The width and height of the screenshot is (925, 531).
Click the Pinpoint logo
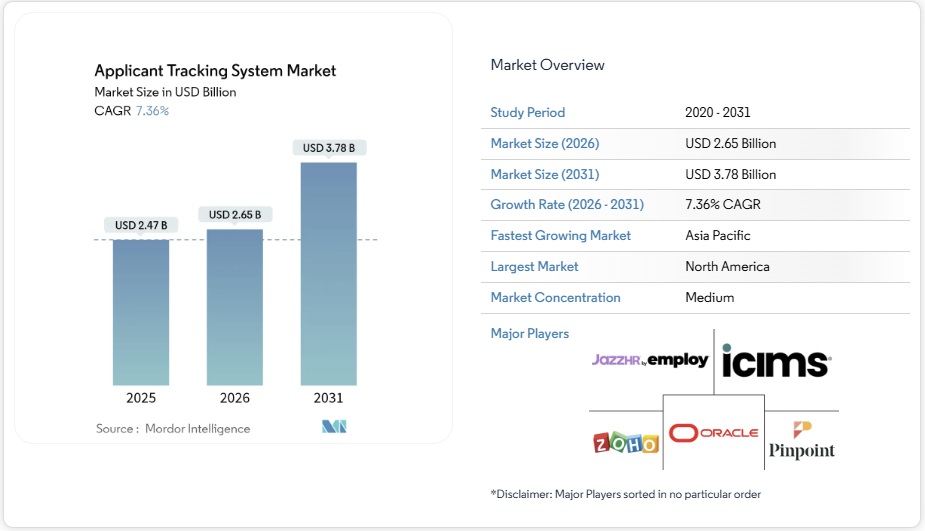pyautogui.click(x=801, y=441)
